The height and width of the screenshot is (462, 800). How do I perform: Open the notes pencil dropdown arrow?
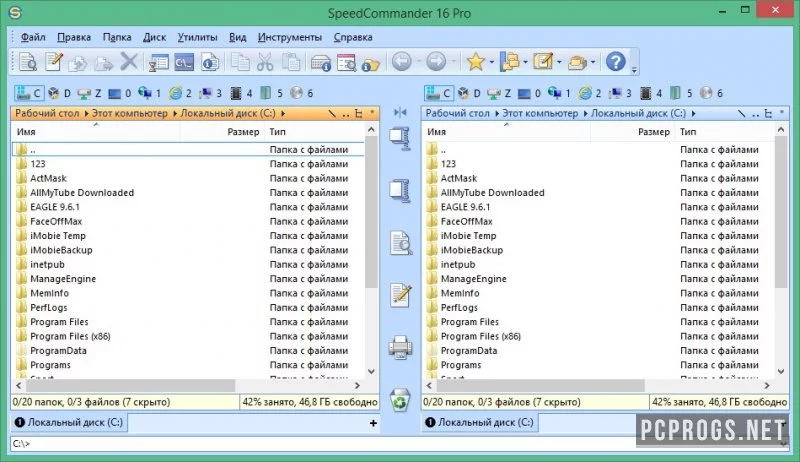559,63
